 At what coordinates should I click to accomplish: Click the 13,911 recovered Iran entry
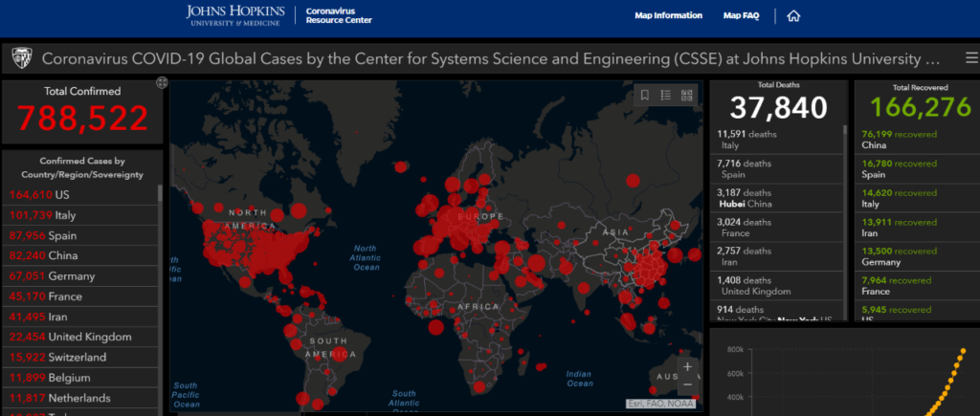click(917, 228)
